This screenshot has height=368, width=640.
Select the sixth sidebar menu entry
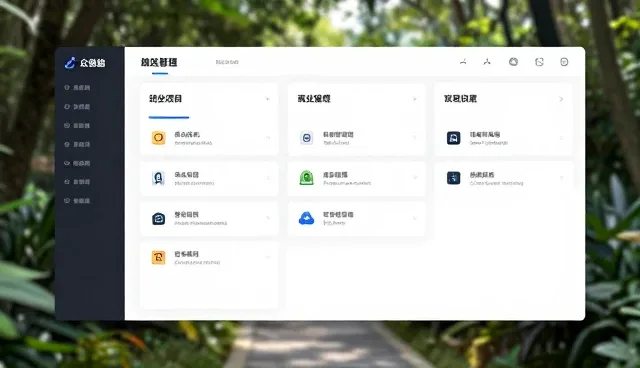77,182
